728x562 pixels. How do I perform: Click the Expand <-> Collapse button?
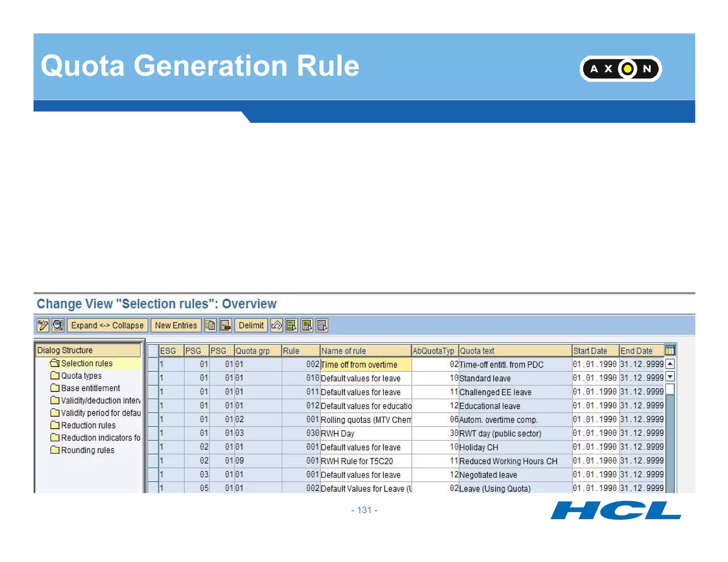coord(107,325)
